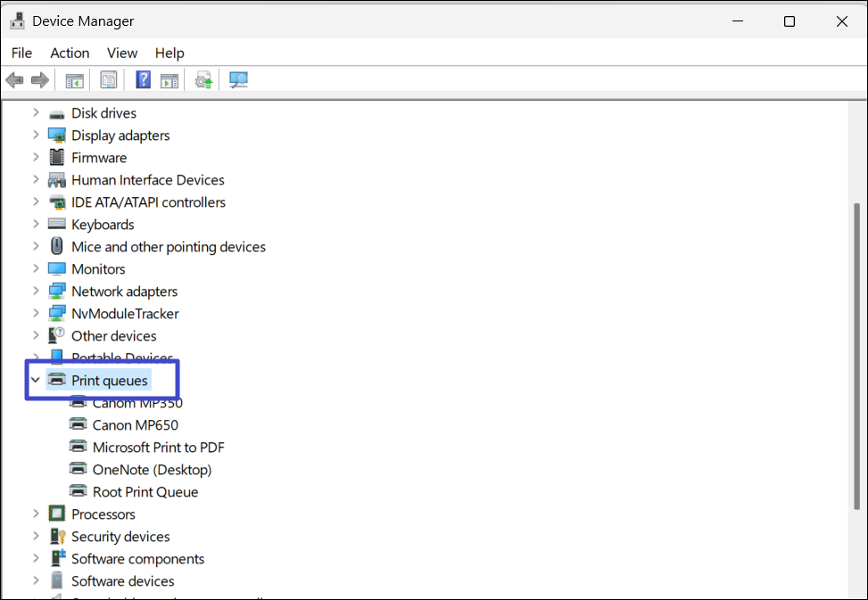Open the Action menu
Image resolution: width=868 pixels, height=600 pixels.
click(70, 53)
